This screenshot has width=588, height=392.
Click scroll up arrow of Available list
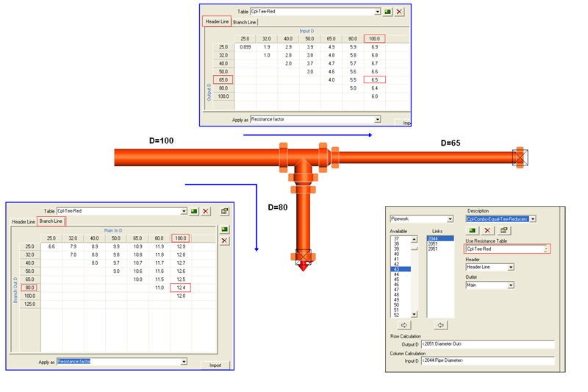tap(414, 239)
